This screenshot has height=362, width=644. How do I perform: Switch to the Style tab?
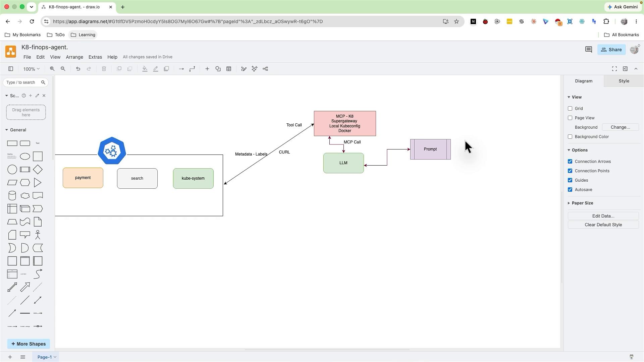[x=624, y=81]
